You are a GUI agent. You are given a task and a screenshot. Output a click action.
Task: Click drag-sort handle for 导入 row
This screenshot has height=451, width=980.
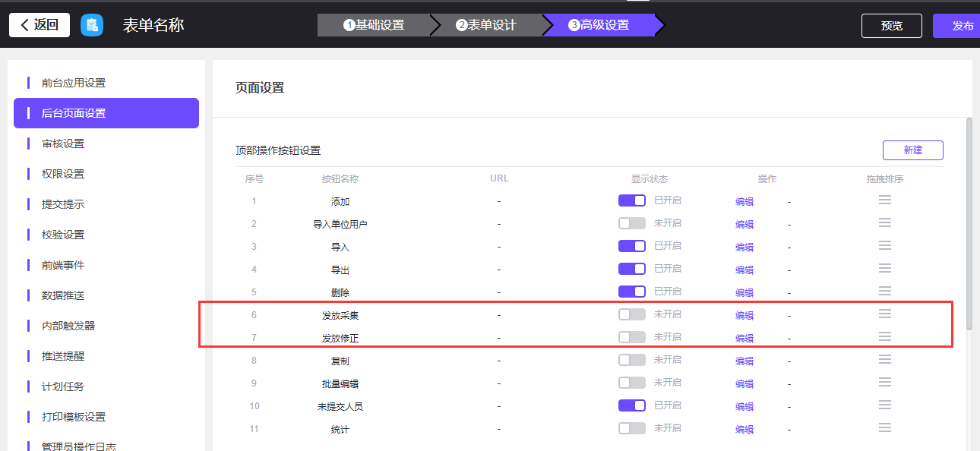click(x=885, y=245)
